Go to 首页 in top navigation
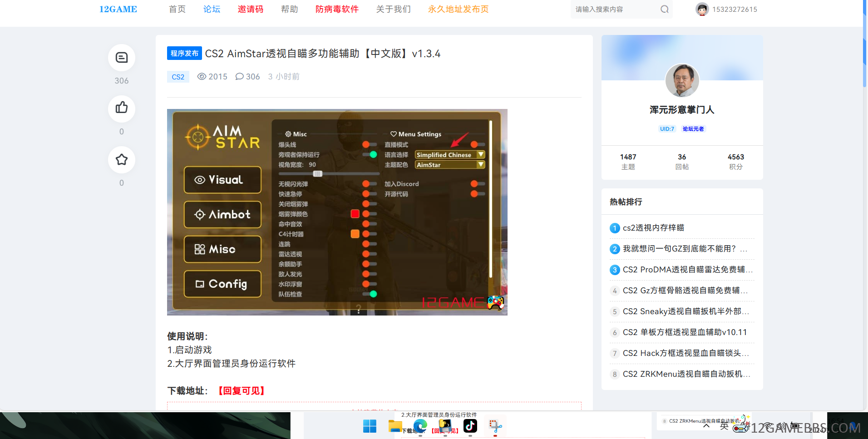The width and height of the screenshot is (868, 439). point(177,9)
